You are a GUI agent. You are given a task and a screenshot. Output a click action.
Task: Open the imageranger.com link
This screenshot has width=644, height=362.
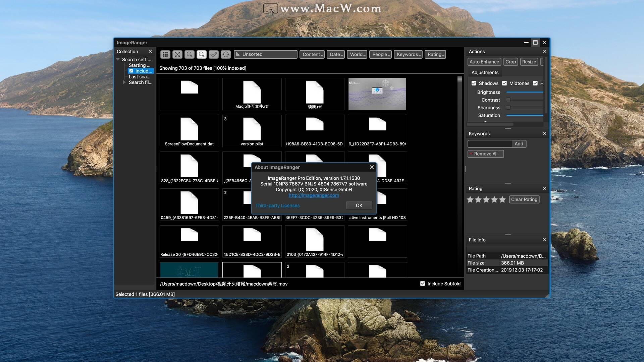tap(314, 195)
